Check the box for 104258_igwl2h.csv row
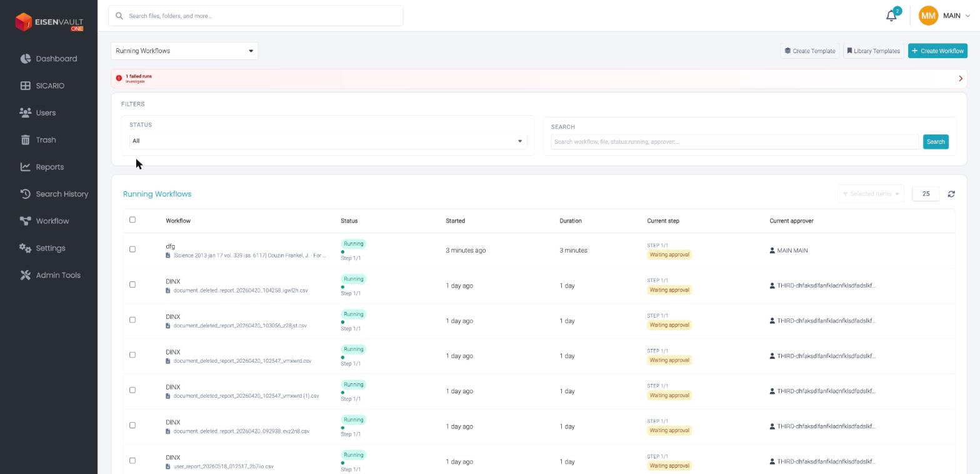Image resolution: width=980 pixels, height=474 pixels. [x=132, y=285]
